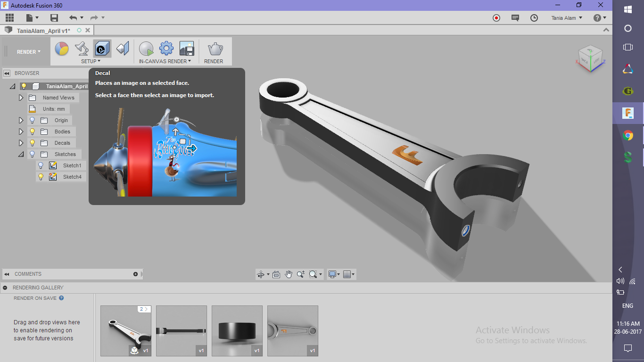The height and width of the screenshot is (362, 644).
Task: Collapse the COMMENTS panel arrows
Action: pyautogui.click(x=7, y=274)
